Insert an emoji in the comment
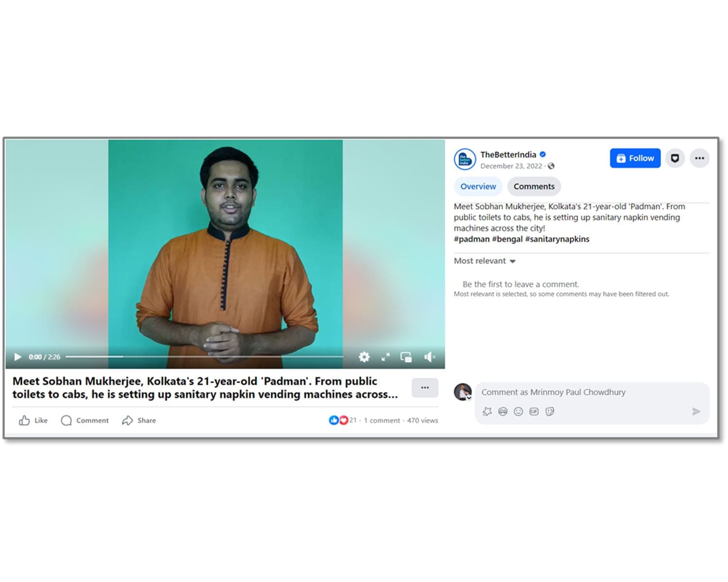728x582 pixels. click(518, 411)
